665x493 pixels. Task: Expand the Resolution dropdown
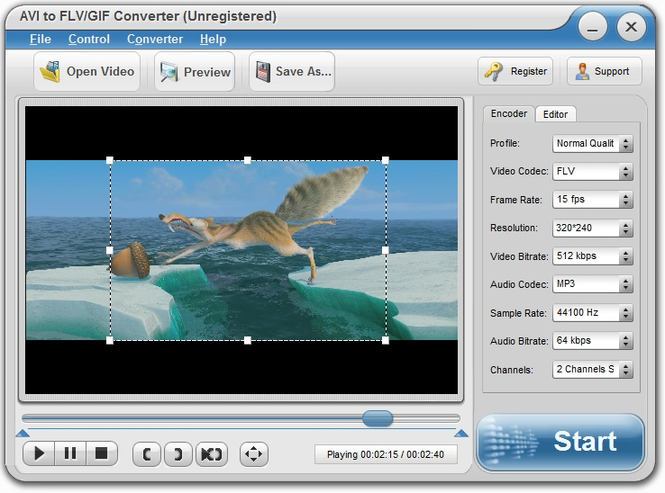click(626, 228)
